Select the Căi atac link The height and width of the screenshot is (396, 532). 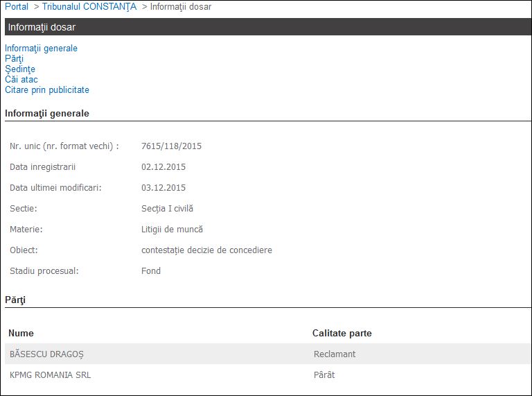tap(21, 80)
